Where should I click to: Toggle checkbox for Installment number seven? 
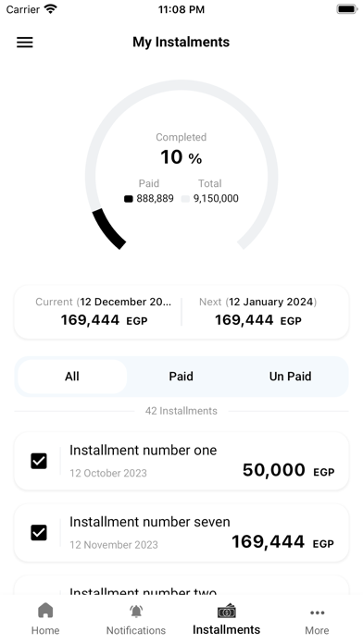pyautogui.click(x=39, y=533)
